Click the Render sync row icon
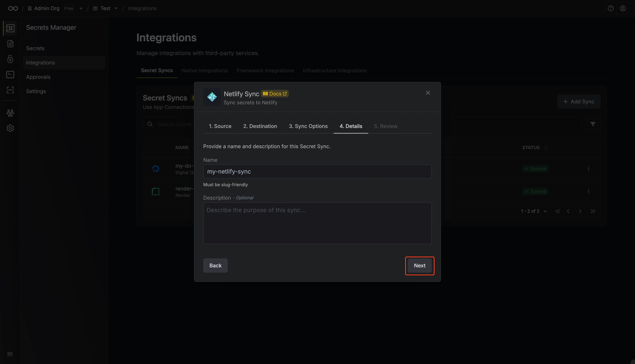The height and width of the screenshot is (364, 635). point(156,192)
